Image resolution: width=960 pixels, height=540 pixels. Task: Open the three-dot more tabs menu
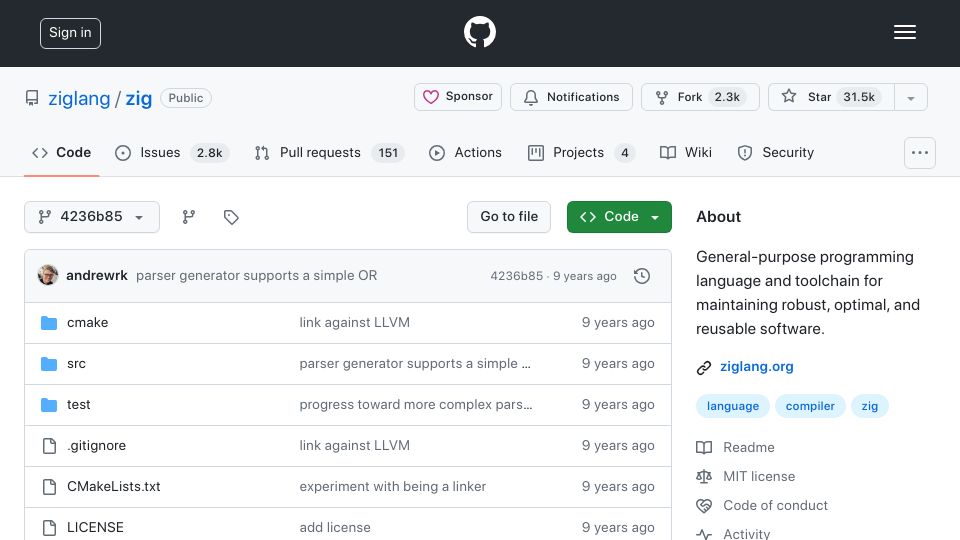click(x=920, y=153)
